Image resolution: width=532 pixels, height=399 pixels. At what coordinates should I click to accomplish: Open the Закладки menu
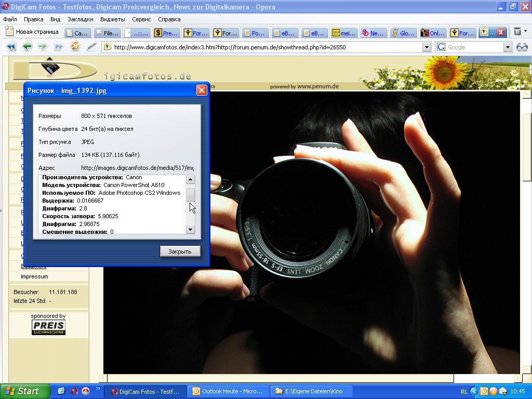(x=80, y=19)
